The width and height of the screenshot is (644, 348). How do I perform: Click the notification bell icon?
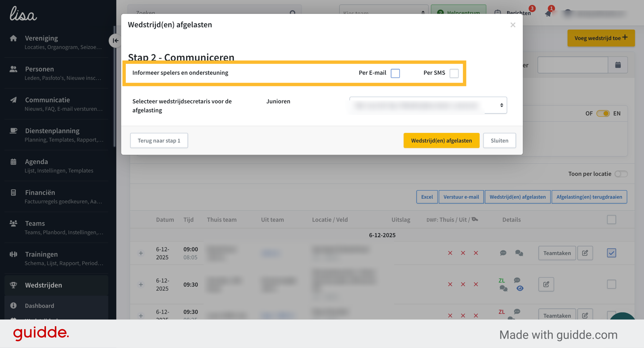[548, 13]
